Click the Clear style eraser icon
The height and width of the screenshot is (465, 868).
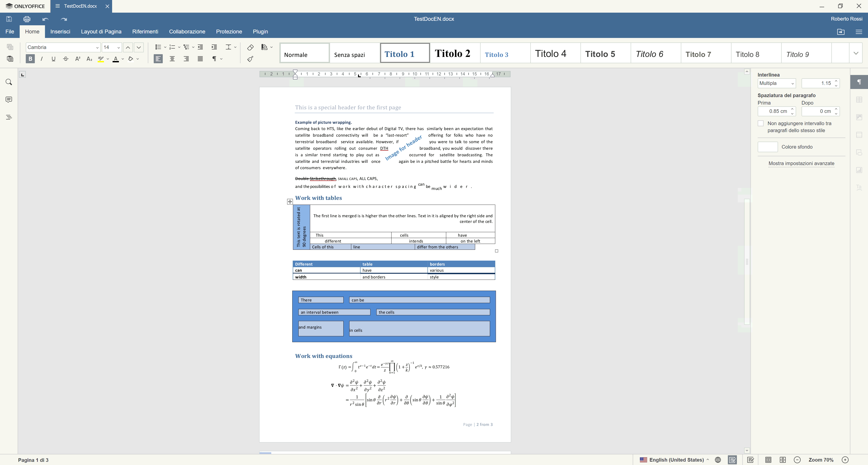coord(250,47)
